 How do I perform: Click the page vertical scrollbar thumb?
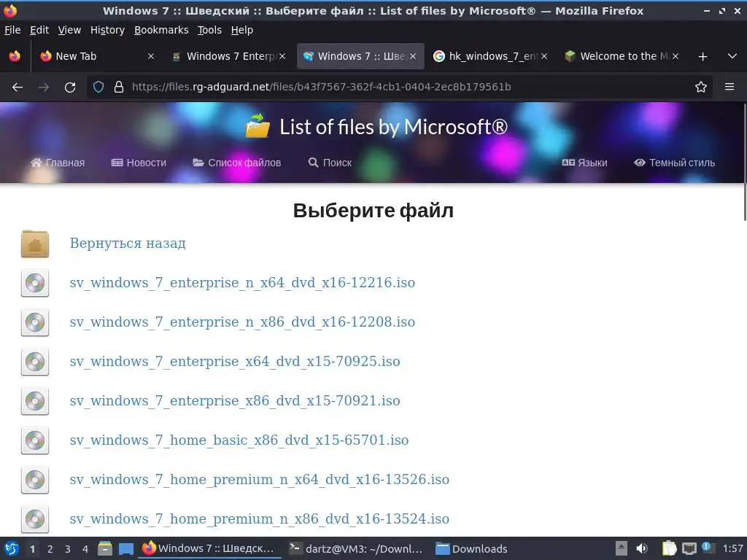point(745,162)
